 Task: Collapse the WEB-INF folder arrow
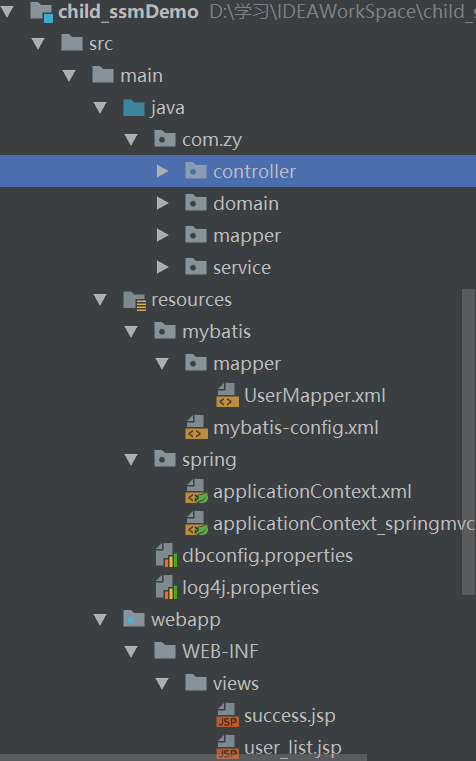point(131,651)
